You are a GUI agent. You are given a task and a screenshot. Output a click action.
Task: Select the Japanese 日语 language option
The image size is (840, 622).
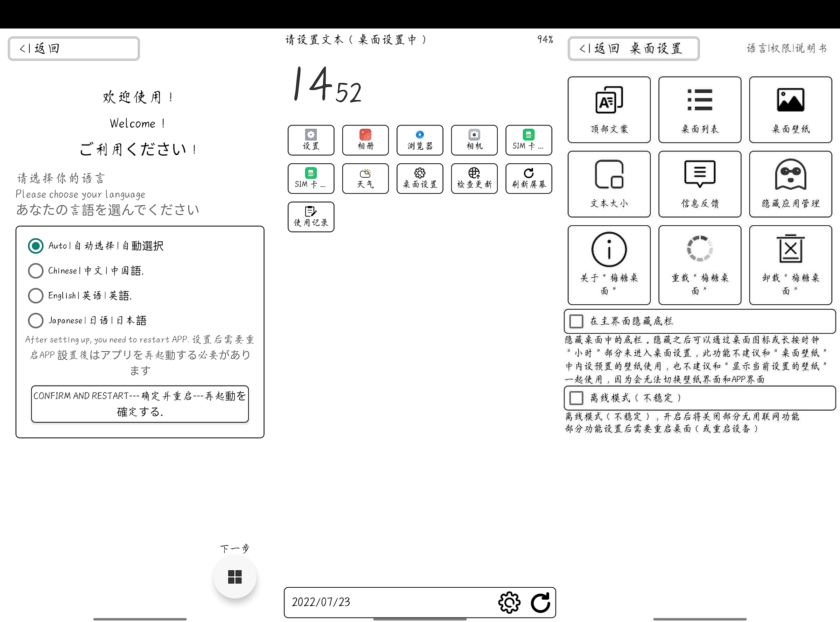pyautogui.click(x=36, y=320)
